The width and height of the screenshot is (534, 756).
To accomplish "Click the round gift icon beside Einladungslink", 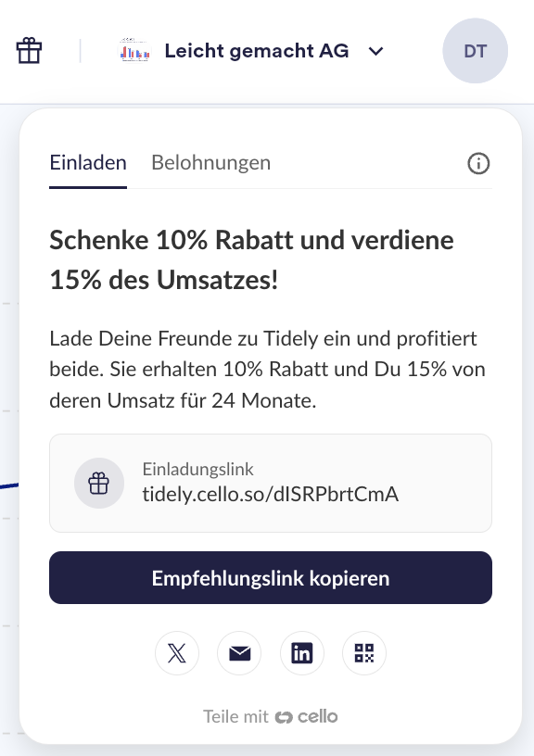I will tap(99, 483).
